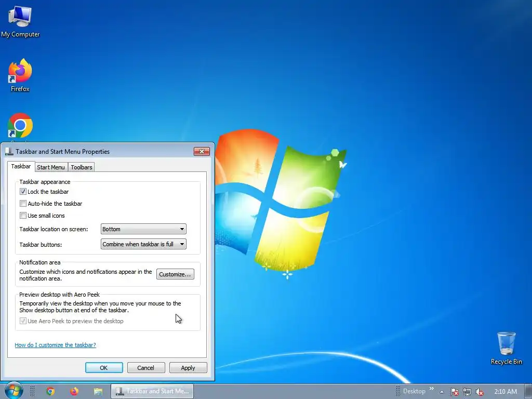Click the 2:10 AM clock
The image size is (532, 399).
click(506, 392)
